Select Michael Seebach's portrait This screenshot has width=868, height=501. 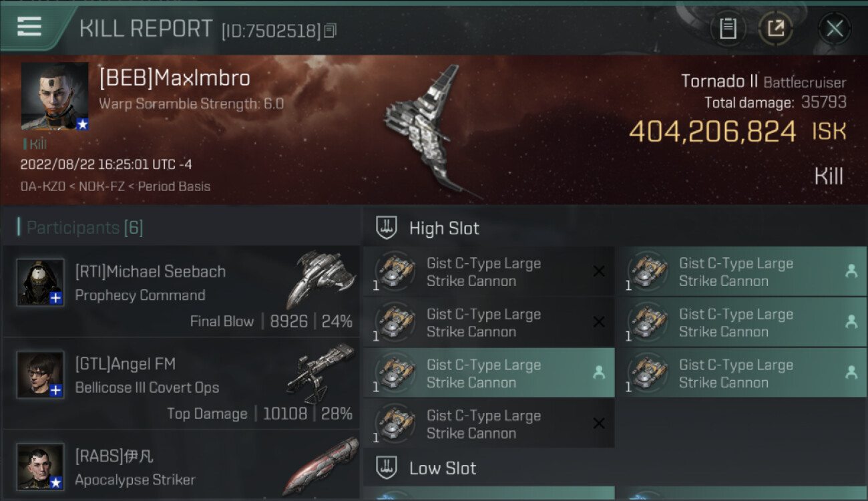pos(40,282)
